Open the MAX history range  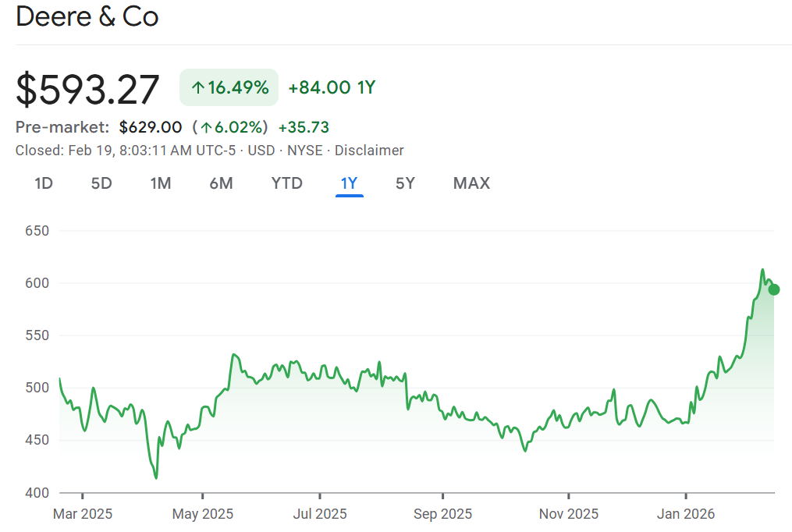(x=471, y=183)
